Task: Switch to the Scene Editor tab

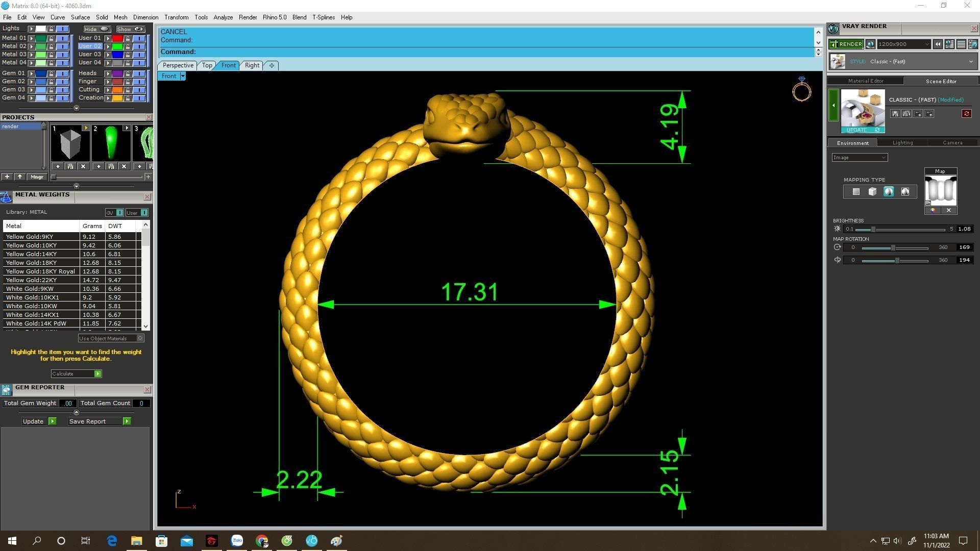Action: (x=941, y=81)
